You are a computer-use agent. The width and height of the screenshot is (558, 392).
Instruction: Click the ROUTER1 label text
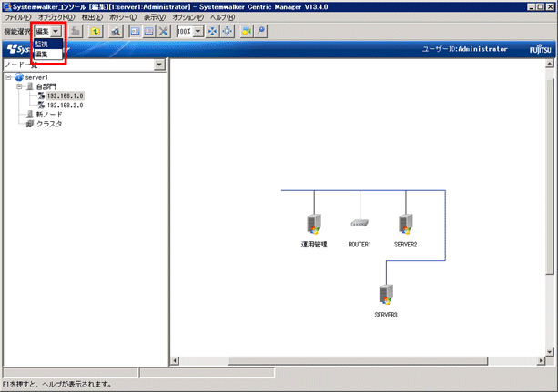[x=360, y=245]
